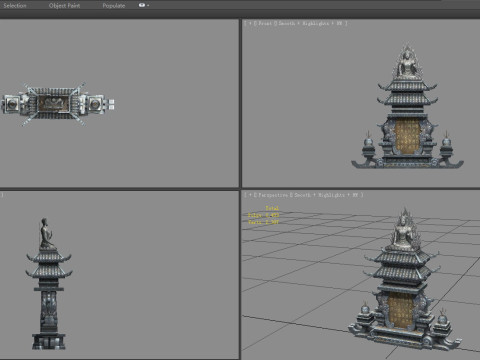
Task: Open the Populate ribbon tab
Action: click(114, 6)
